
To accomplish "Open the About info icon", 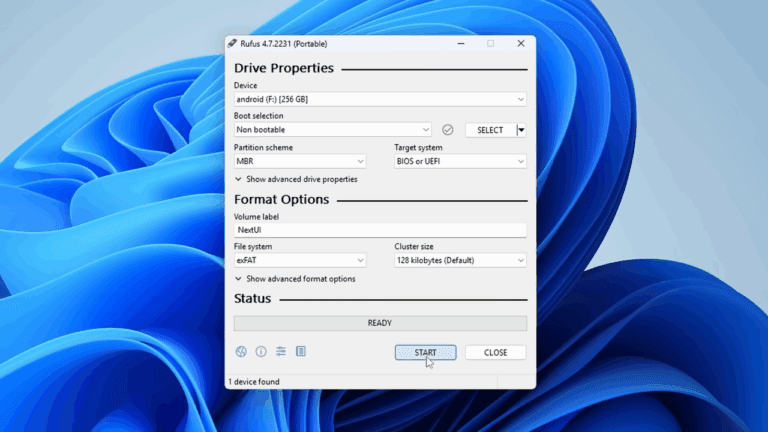I will point(261,351).
